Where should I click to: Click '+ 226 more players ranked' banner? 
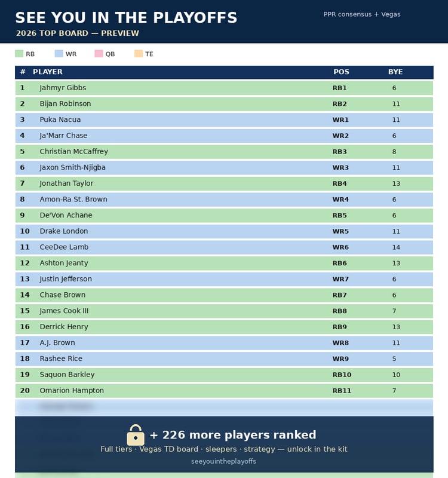tap(233, 435)
